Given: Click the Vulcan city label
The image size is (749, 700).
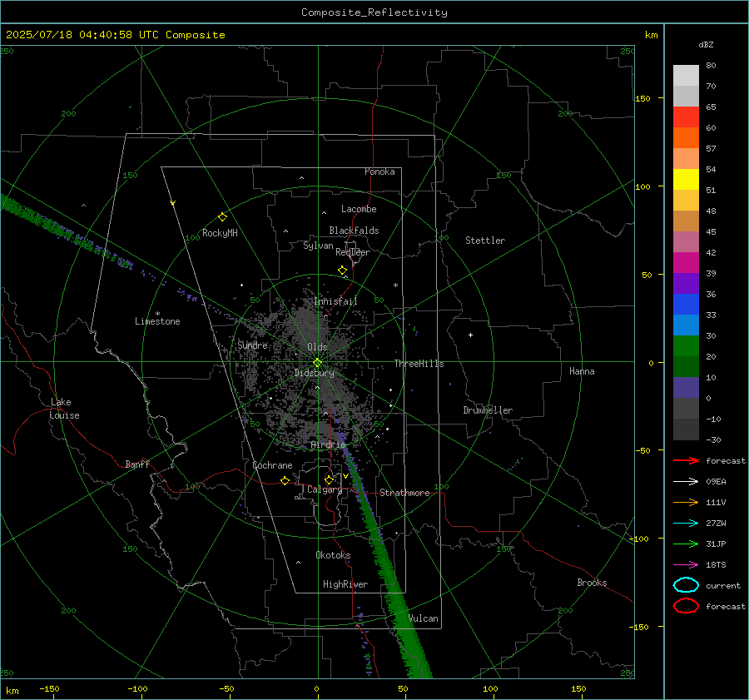Looking at the screenshot, I should point(423,618).
